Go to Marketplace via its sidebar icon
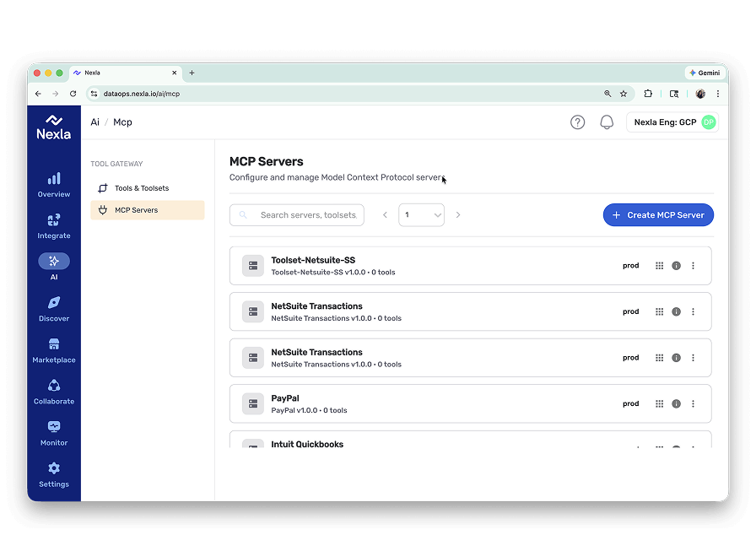The height and width of the screenshot is (557, 756). tap(53, 349)
